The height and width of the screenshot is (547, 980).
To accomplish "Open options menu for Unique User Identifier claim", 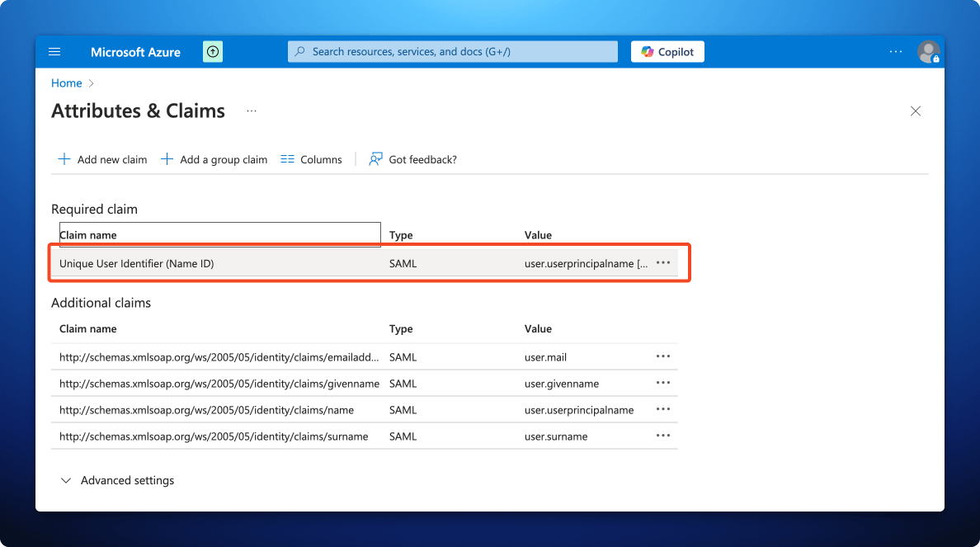I will click(662, 262).
